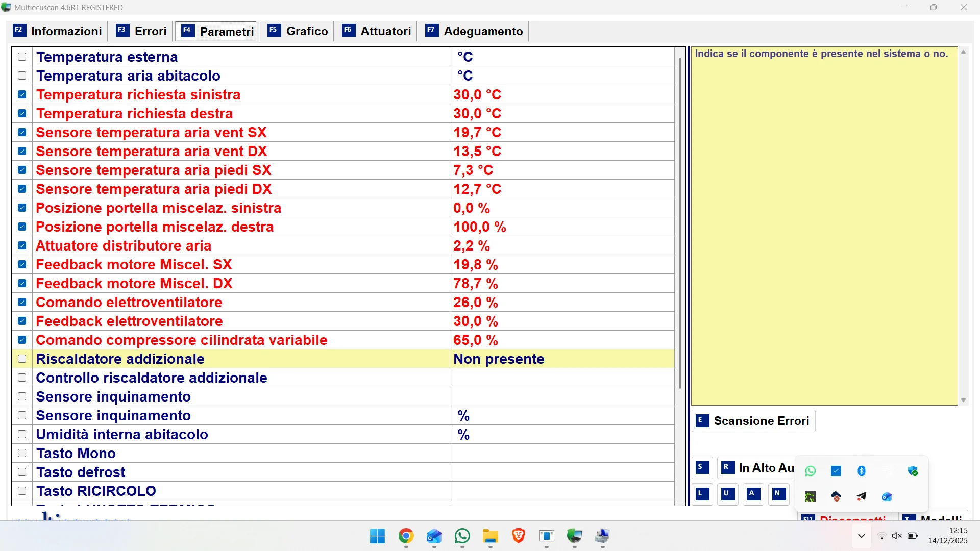The width and height of the screenshot is (980, 551).
Task: Uncheck Feedback motore Miscel. SX
Action: coord(22,264)
